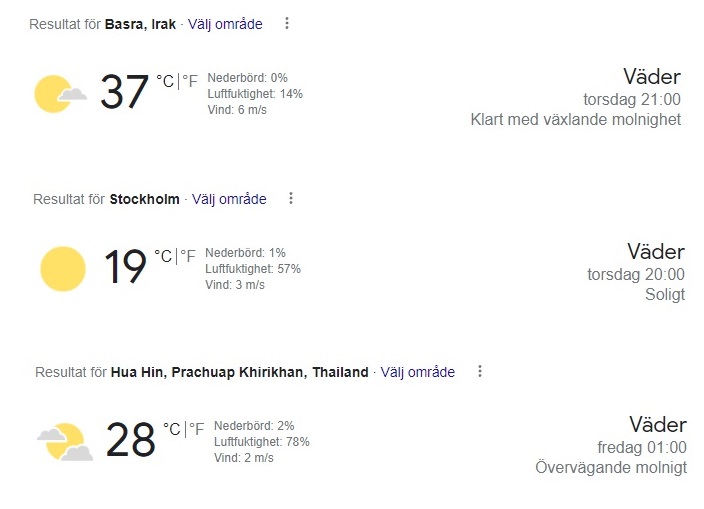This screenshot has height=509, width=704.
Task: Click the 28 degree temperature reading
Action: coord(131,441)
